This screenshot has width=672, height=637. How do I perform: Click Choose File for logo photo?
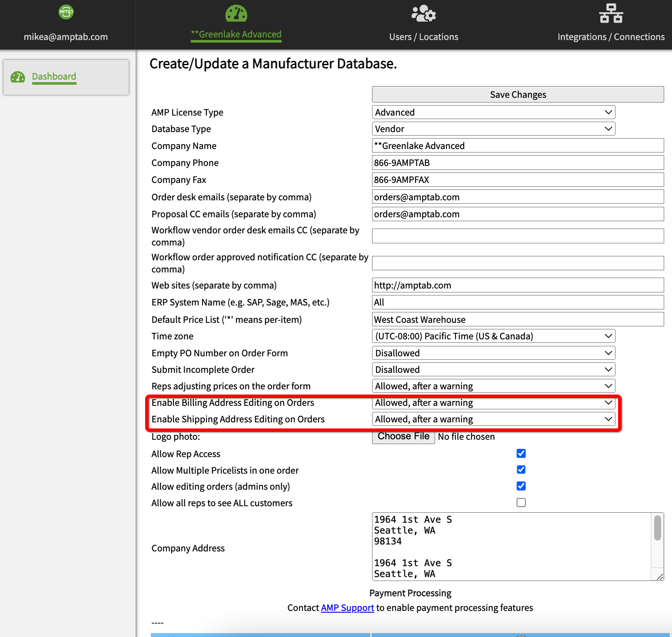[x=403, y=436]
